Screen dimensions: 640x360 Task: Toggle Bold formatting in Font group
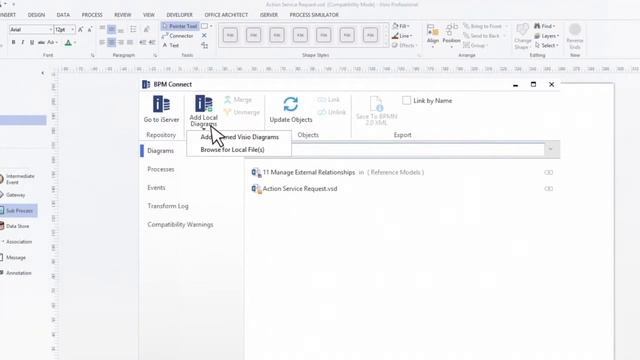pyautogui.click(x=13, y=42)
